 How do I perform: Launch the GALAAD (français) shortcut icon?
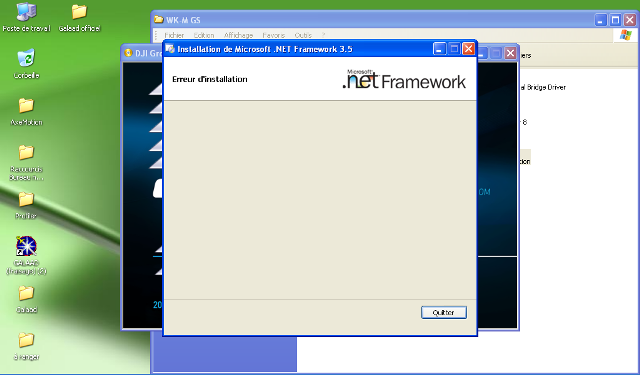[27, 255]
